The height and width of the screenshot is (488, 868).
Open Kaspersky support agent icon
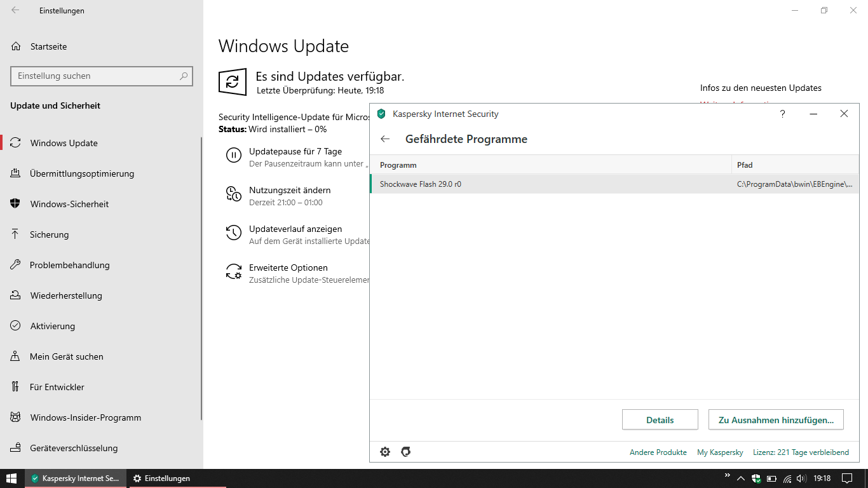point(406,452)
